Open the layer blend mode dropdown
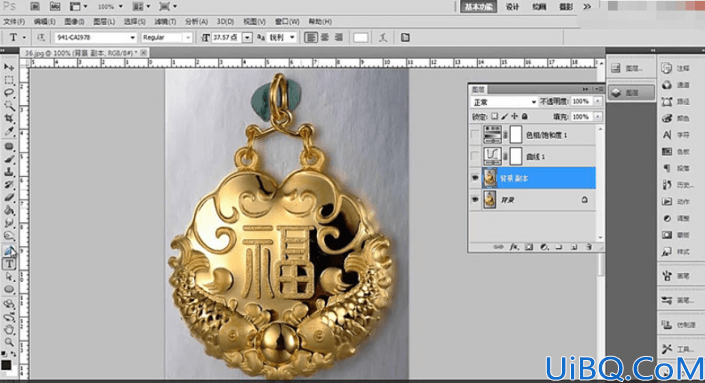Image resolution: width=705 pixels, height=383 pixels. point(504,102)
